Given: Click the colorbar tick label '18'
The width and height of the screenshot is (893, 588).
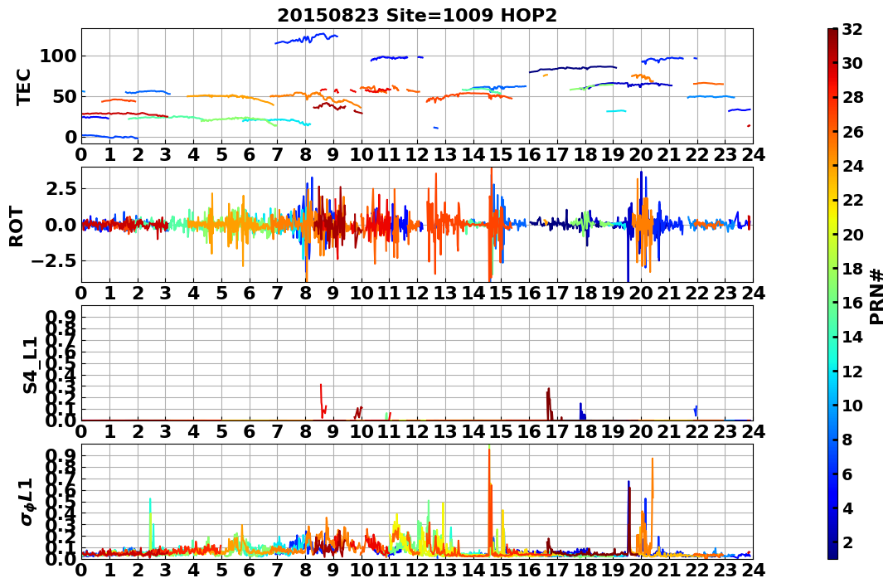Looking at the screenshot, I should (x=852, y=269).
